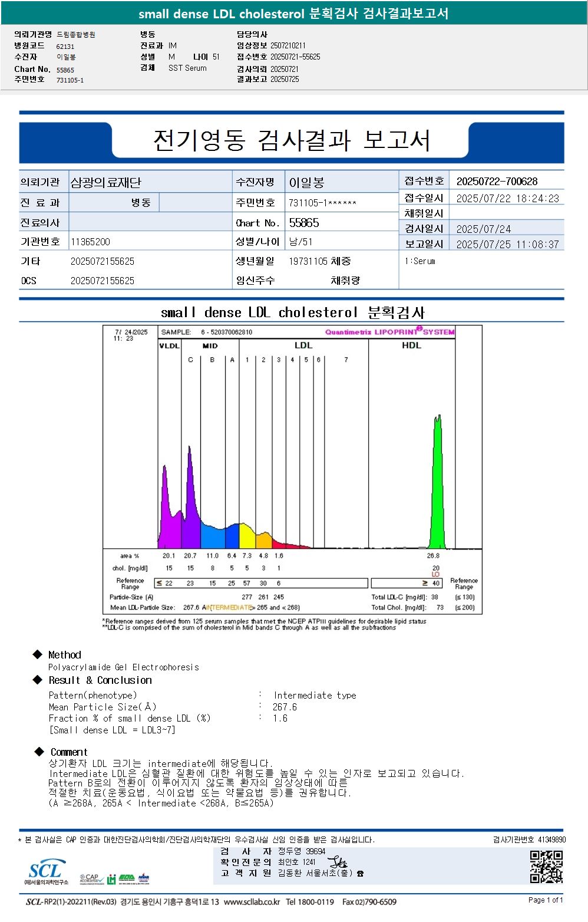Click the HDL column header in the chart
This screenshot has width=588, height=922.
point(411,345)
